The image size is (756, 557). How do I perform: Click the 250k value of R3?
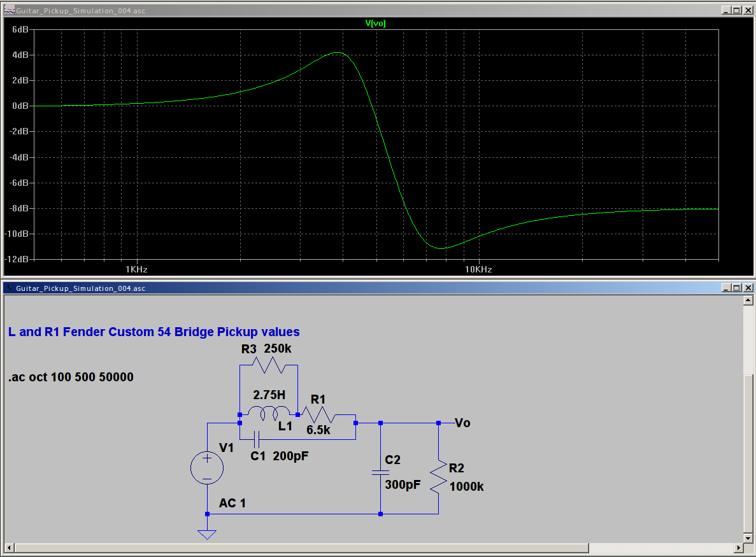tap(278, 348)
